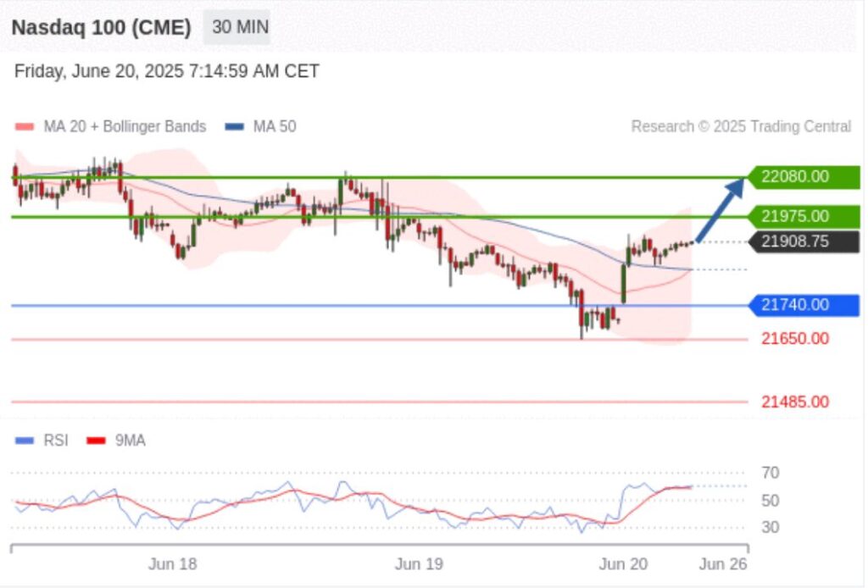
Task: Click the Jun 18 date axis label
Action: click(x=172, y=564)
